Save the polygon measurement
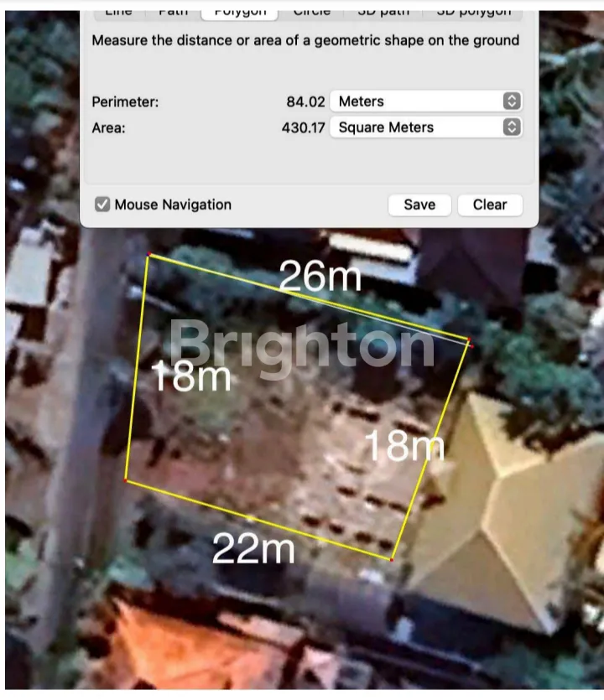Screen dimensions: 604x700 [419, 205]
